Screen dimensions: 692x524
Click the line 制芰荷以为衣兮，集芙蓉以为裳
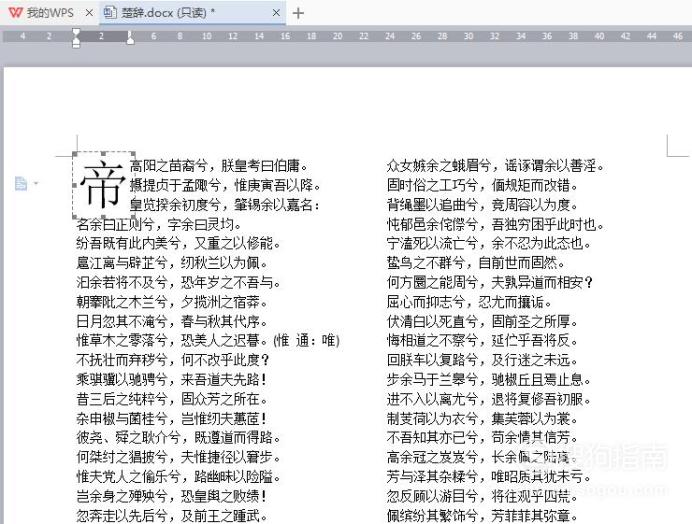click(482, 418)
